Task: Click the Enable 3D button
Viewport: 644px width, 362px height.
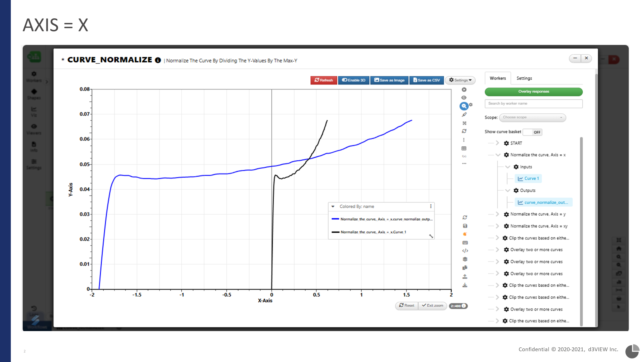Action: point(353,80)
